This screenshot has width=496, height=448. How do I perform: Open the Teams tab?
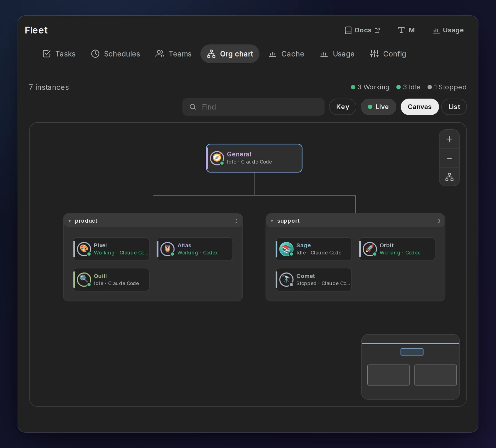coord(173,54)
